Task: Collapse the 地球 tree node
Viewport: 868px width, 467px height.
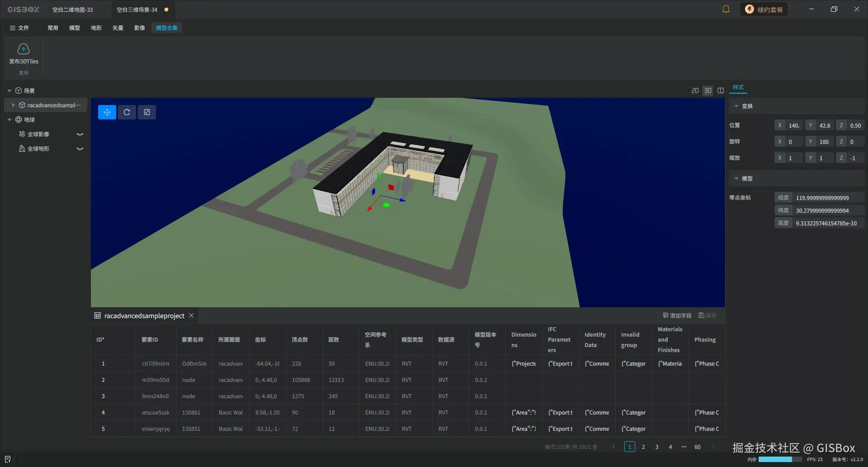Action: pyautogui.click(x=9, y=119)
